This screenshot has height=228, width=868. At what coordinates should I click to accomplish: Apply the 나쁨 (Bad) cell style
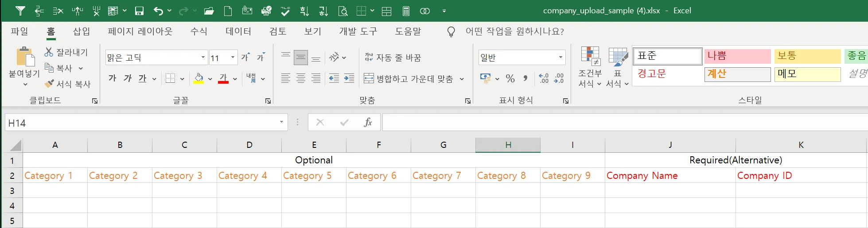[x=737, y=56]
